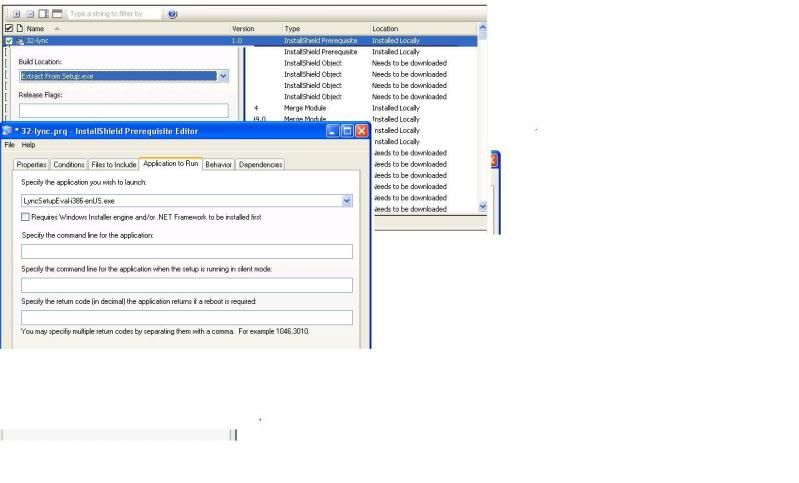Switch to the Files to Include tab
Screen dimensions: 799x483
(114, 165)
